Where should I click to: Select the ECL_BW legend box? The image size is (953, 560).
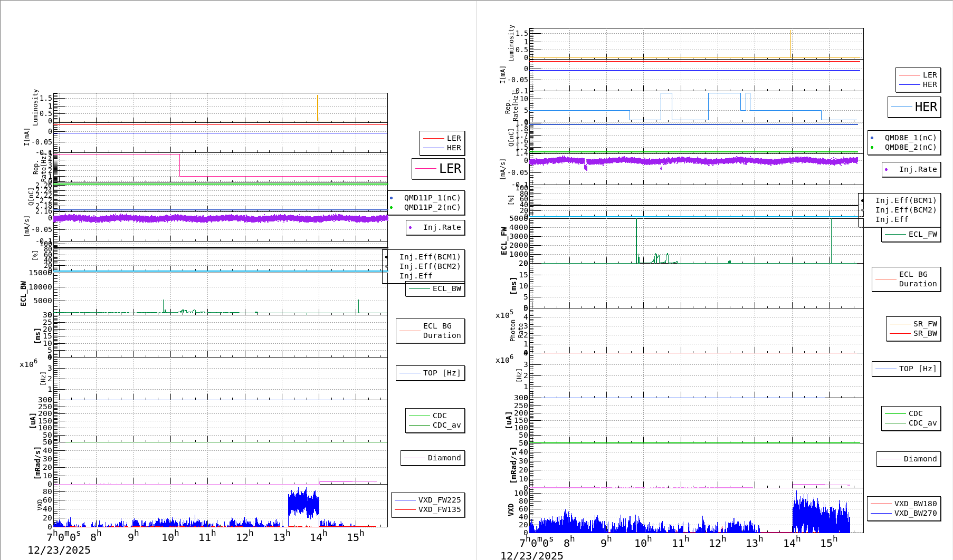(x=435, y=288)
